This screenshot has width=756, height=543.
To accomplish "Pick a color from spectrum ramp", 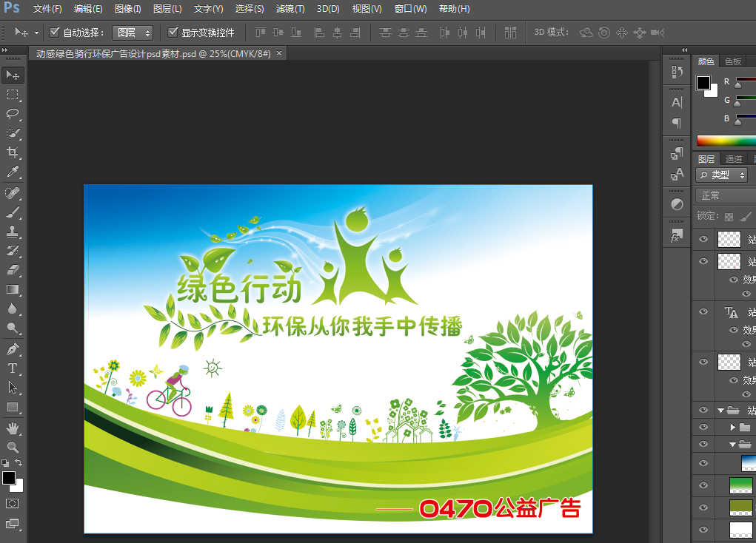I will point(726,141).
